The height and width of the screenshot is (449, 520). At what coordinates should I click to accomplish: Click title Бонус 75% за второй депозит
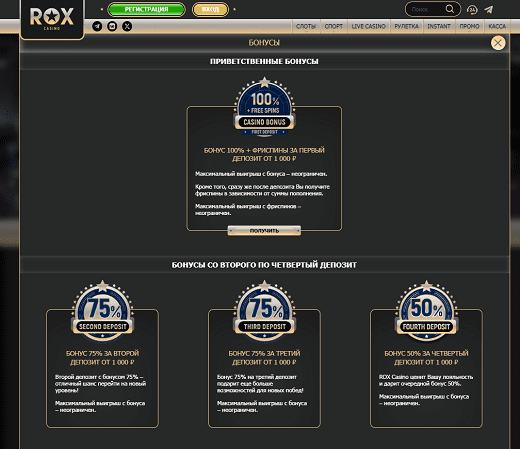102,358
